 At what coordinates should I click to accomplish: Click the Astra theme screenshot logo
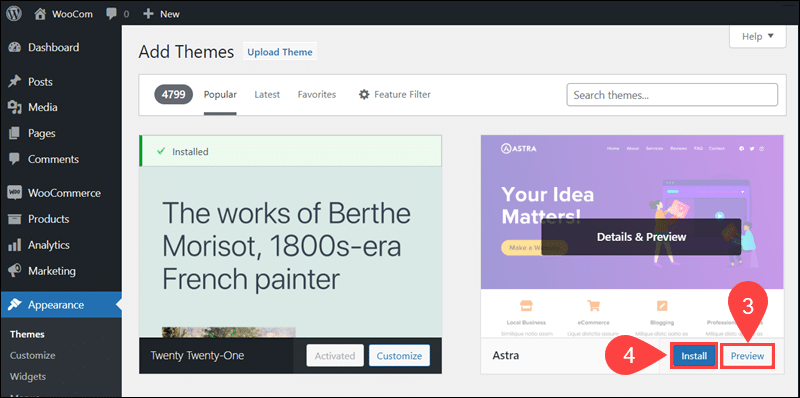518,148
